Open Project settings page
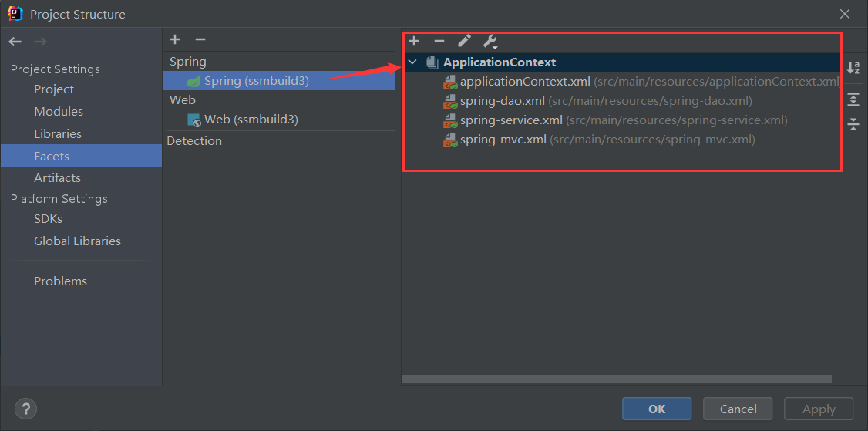 pos(54,89)
